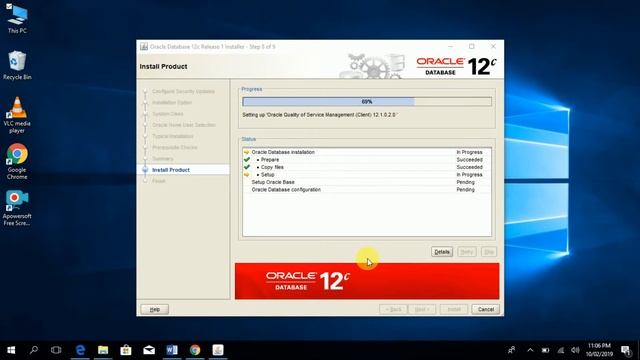640x360 pixels.
Task: Select the Finish step
Action: 159,181
